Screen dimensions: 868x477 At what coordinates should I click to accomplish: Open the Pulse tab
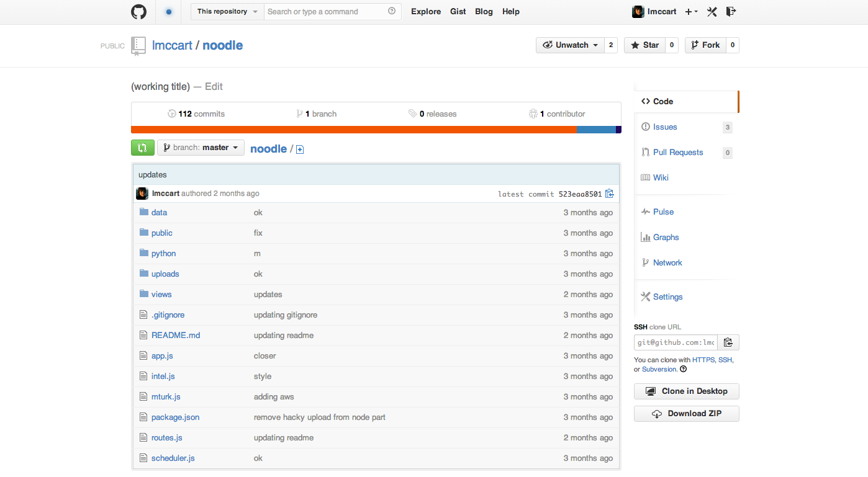[x=686, y=212]
